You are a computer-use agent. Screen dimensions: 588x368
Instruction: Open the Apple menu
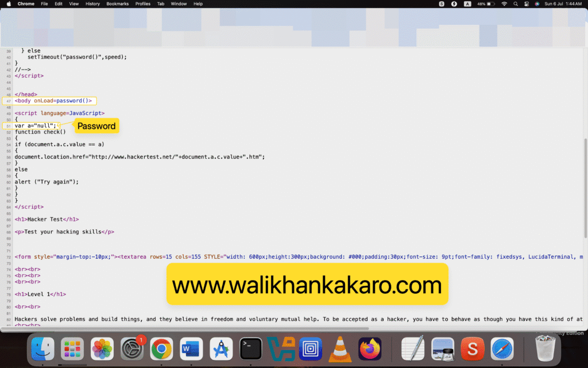click(9, 4)
